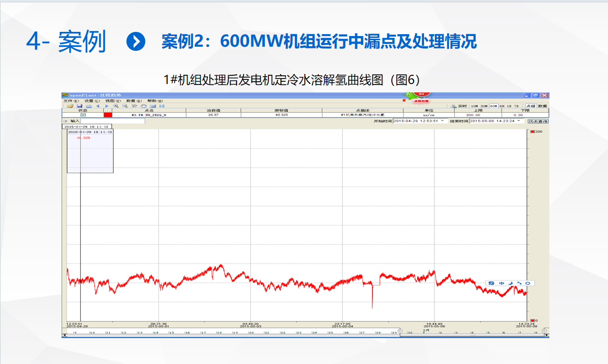Open the 结束时间 date dropdown
The width and height of the screenshot is (608, 364).
pos(518,121)
